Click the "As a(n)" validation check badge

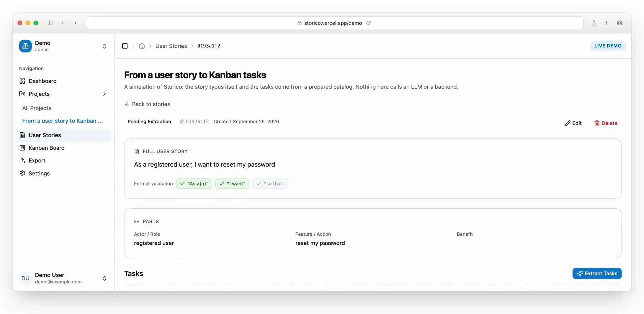pos(194,184)
